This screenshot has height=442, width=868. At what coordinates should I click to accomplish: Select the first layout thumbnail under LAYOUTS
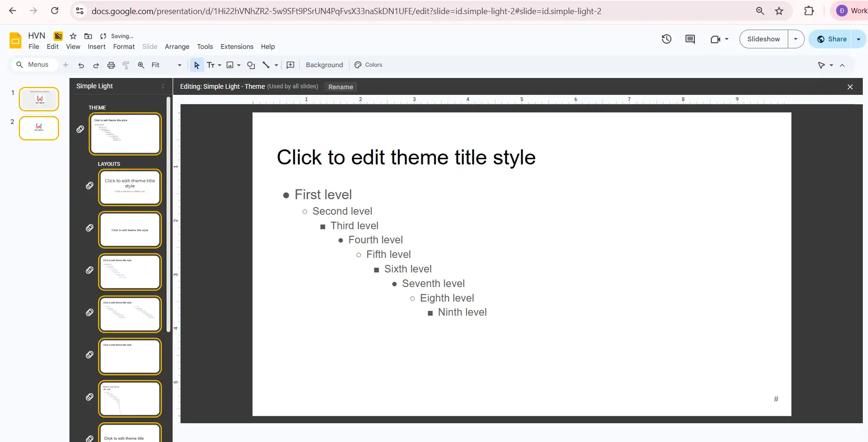coord(130,187)
